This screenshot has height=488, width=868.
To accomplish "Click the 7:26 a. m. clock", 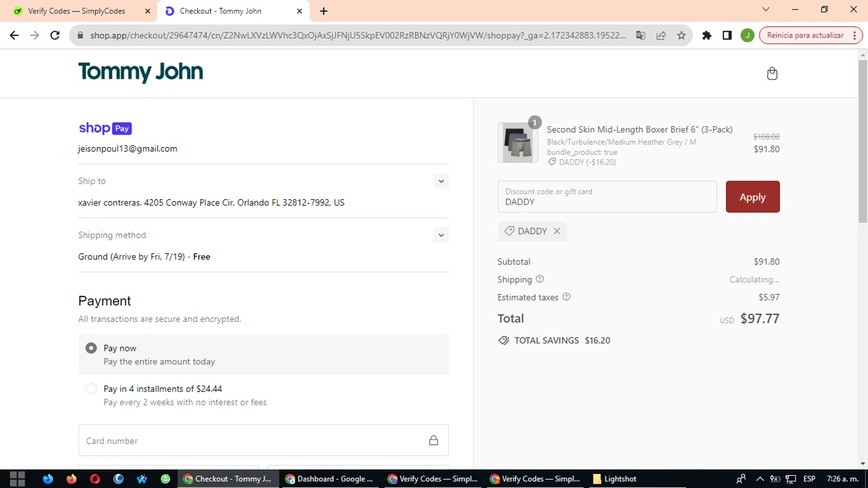I will 843,479.
